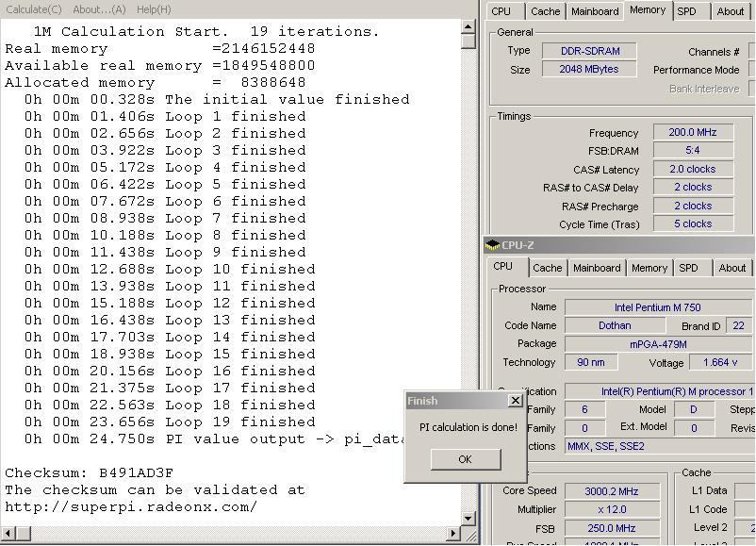This screenshot has width=756, height=546.
Task: Click the RAS# Precharge value
Action: [693, 206]
